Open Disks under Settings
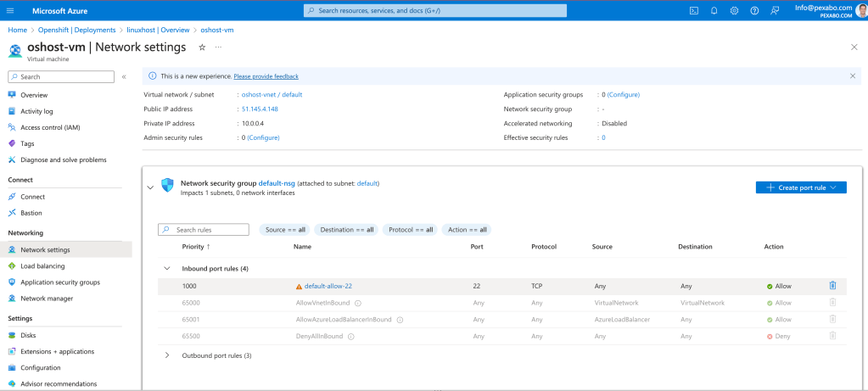 click(29, 335)
